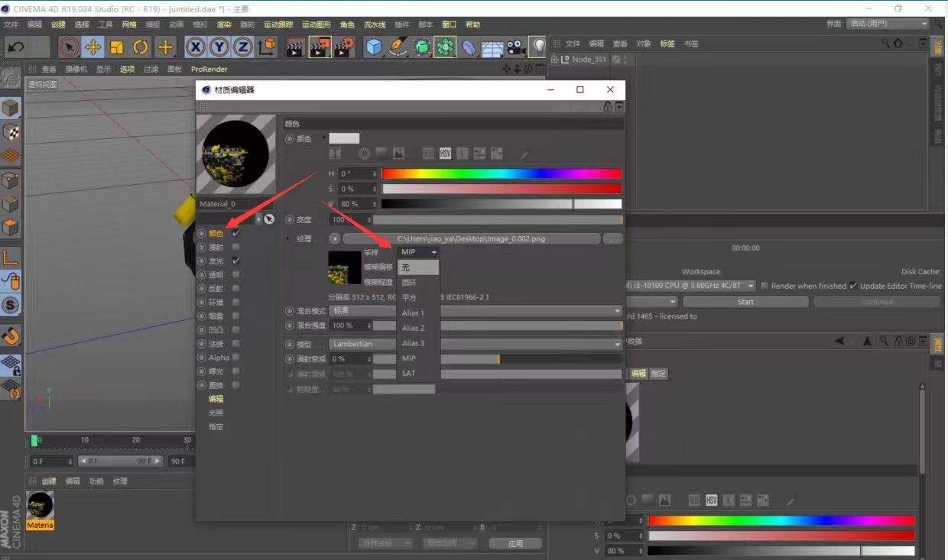Viewport: 948px width, 560px height.
Task: Select the Move tool
Action: point(93,47)
